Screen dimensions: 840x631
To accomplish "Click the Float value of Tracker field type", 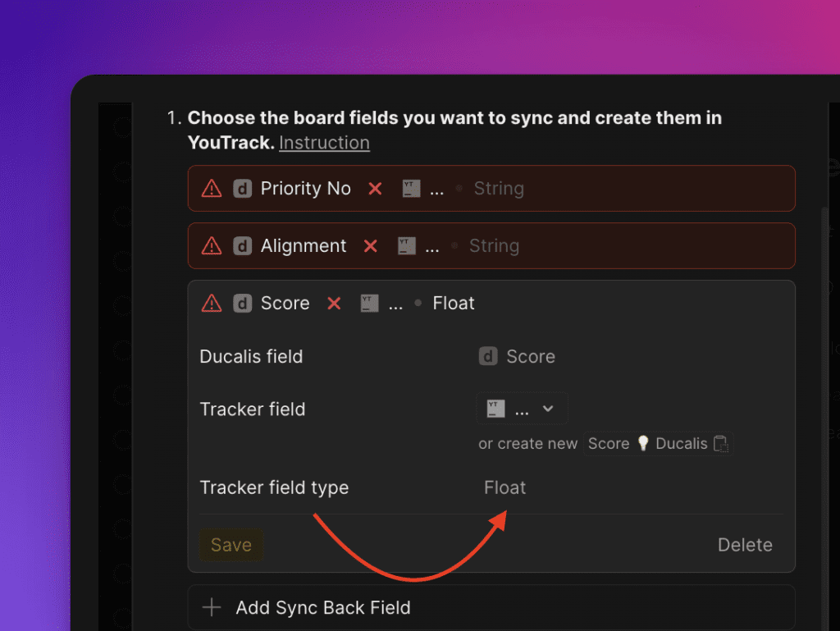I will pos(504,487).
